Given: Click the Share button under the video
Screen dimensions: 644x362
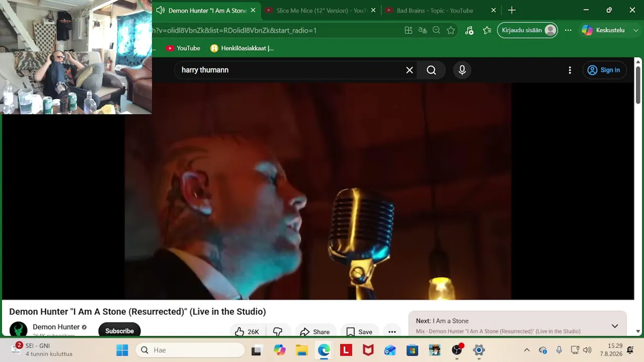Looking at the screenshot, I should click(315, 331).
